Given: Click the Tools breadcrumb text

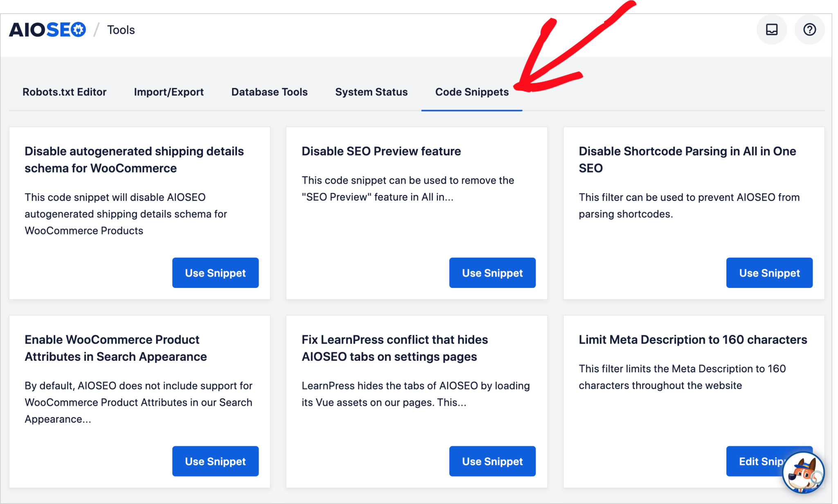Looking at the screenshot, I should (x=121, y=30).
